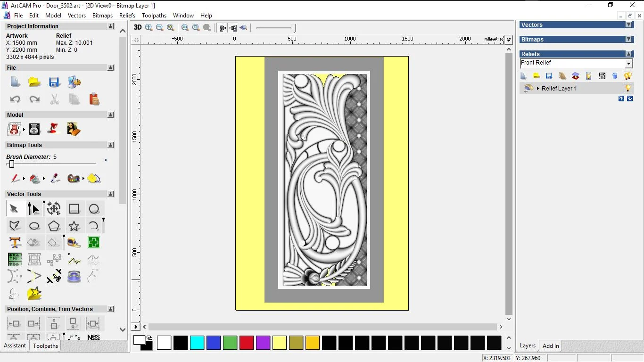Open the Create Text tool
644x362 pixels.
pyautogui.click(x=15, y=242)
